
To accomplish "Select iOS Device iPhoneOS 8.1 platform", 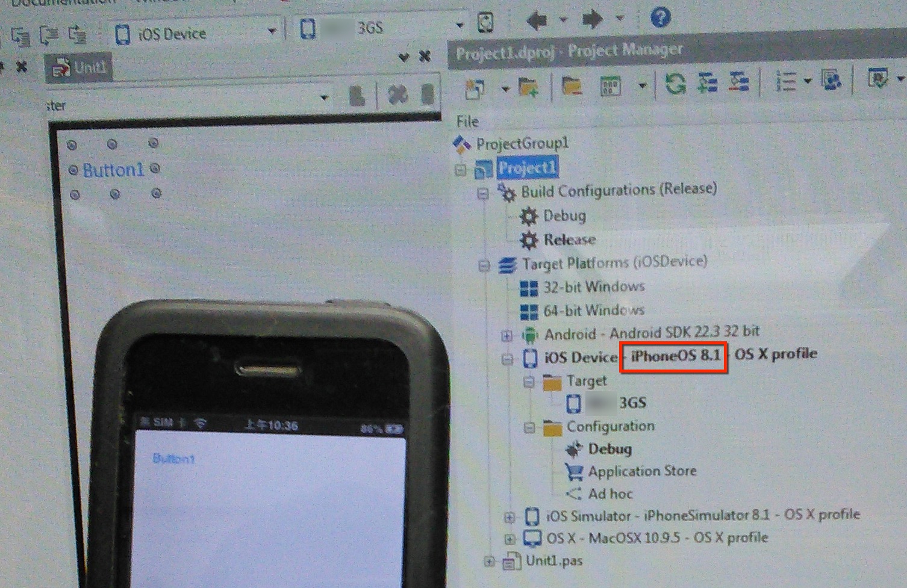I will pos(681,355).
